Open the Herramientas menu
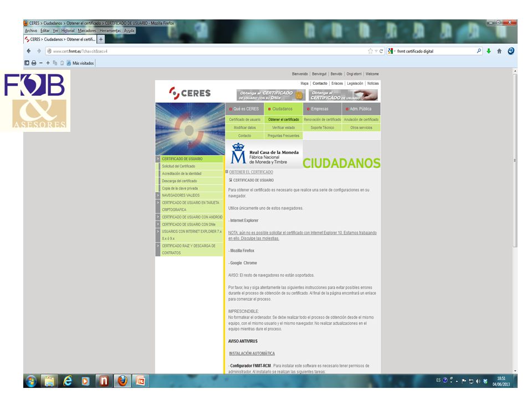This screenshot has width=532, height=399. click(110, 30)
